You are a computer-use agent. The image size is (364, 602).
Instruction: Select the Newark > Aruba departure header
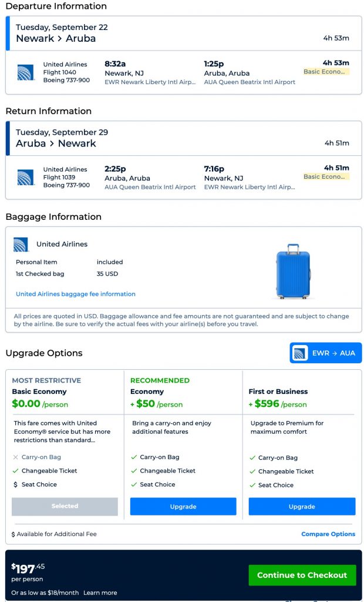click(x=56, y=38)
